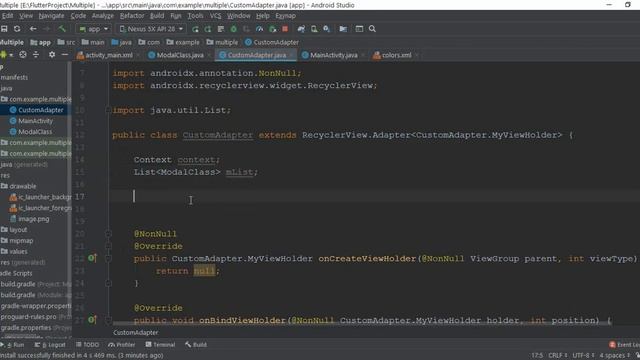Click Select Opened File target icon in Project panel
This screenshot has width=640, height=360.
23,54
